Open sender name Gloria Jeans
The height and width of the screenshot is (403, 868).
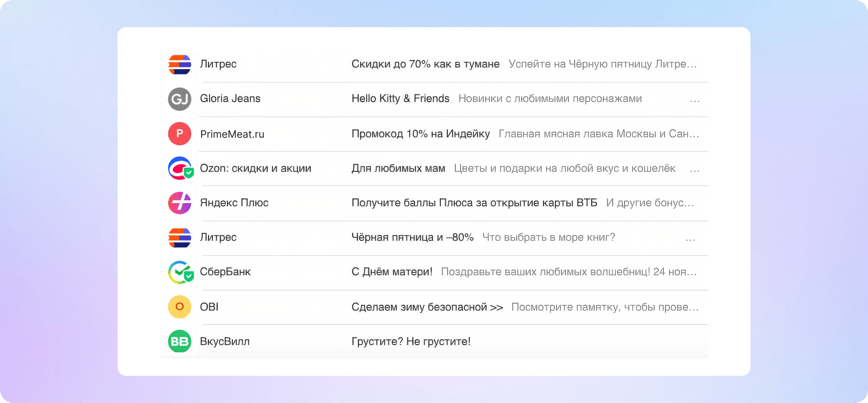tap(230, 99)
